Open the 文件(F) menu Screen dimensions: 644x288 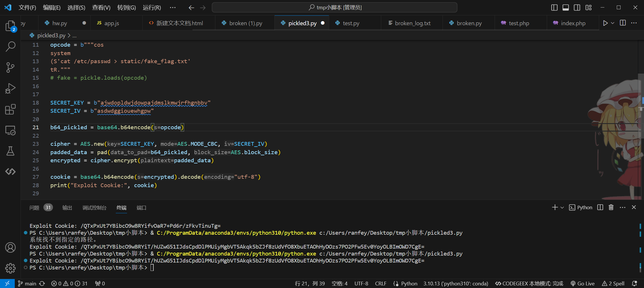pyautogui.click(x=27, y=8)
